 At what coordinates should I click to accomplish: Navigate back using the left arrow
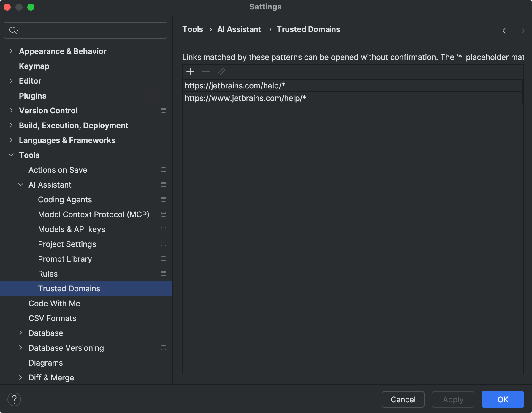click(506, 31)
